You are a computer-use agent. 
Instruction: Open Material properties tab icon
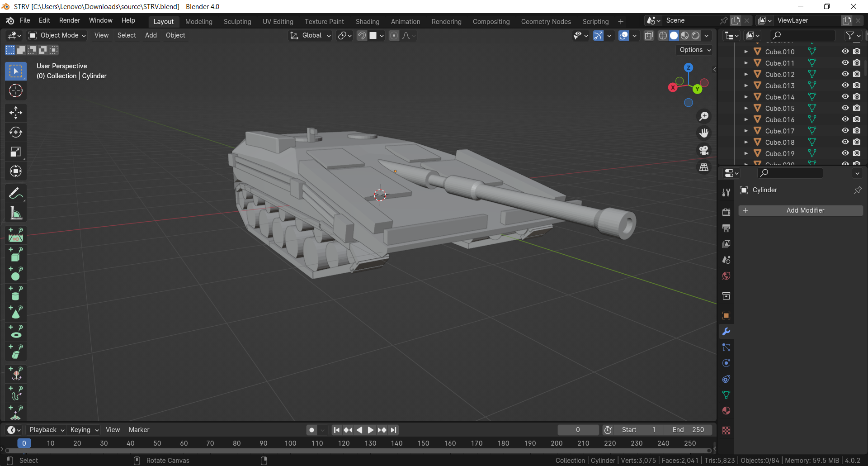click(726, 411)
